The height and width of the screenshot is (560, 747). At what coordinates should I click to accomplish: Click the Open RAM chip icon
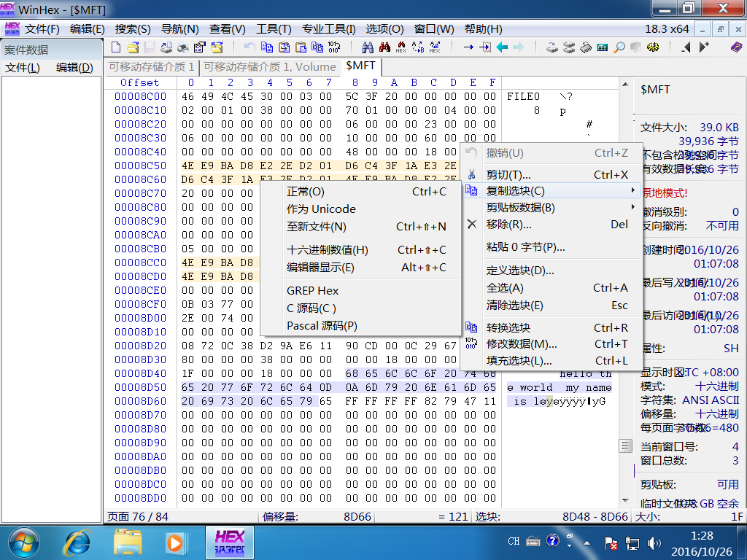tap(586, 47)
